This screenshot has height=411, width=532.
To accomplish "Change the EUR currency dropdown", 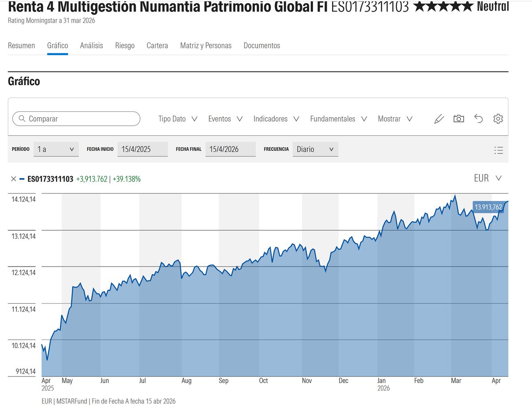I will click(488, 178).
